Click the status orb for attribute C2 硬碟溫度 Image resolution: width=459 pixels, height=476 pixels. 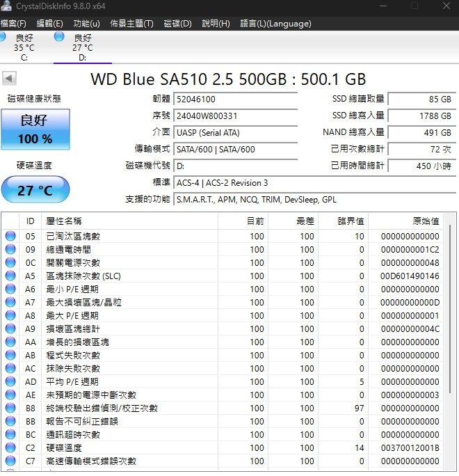[10, 448]
